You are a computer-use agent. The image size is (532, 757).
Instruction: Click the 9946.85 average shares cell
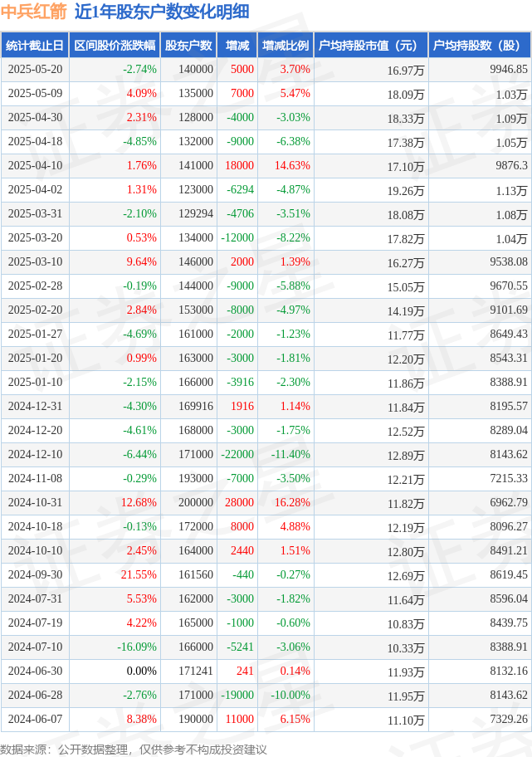pos(480,70)
